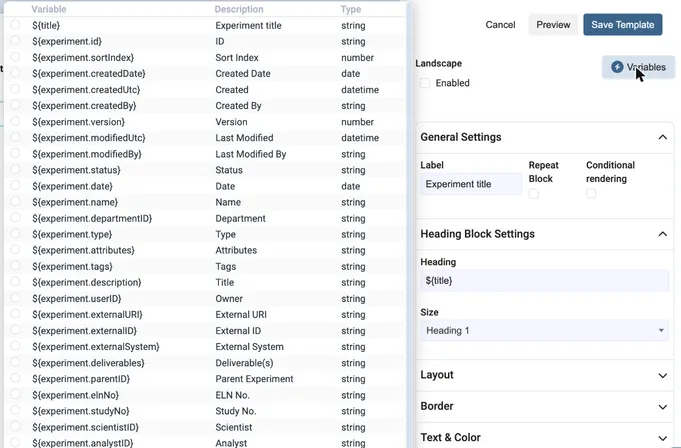Select the ${title} variable radio button
This screenshot has height=448, width=681.
15,24
